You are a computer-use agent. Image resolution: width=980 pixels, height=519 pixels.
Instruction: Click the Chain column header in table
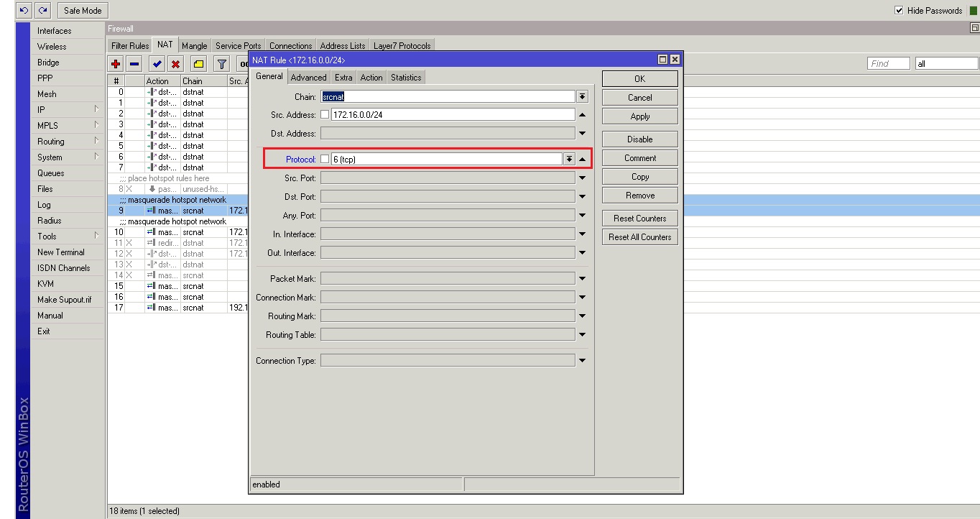203,81
